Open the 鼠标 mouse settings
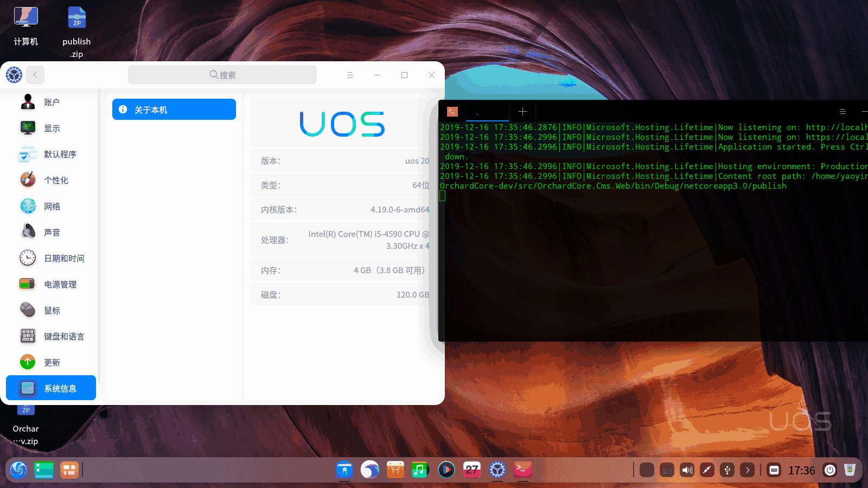 tap(51, 310)
